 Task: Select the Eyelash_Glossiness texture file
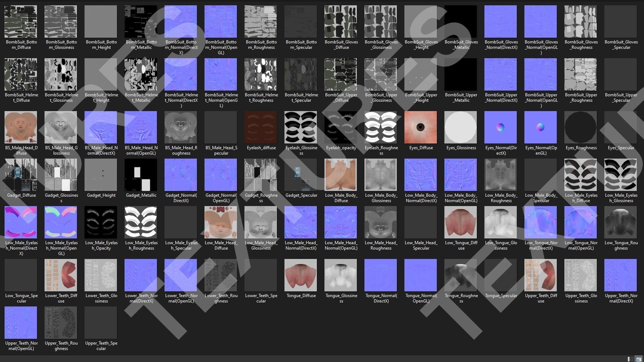[x=301, y=127]
